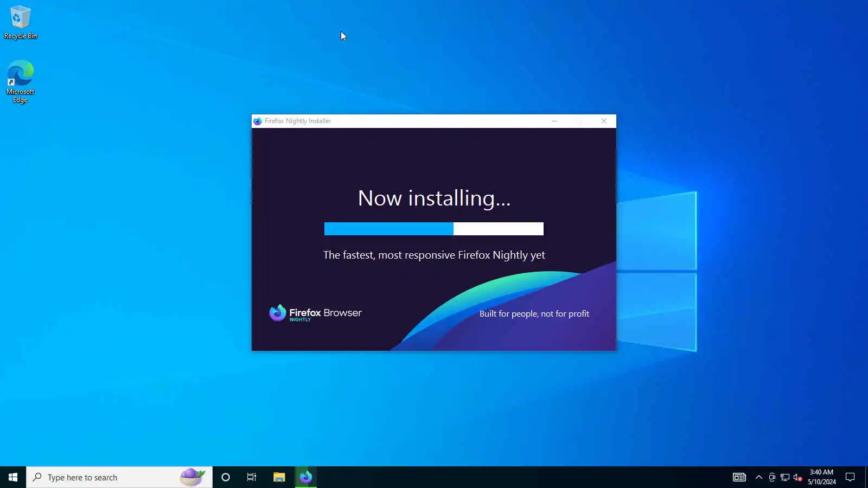868x488 pixels.
Task: Open the network status tray icon
Action: 785,477
